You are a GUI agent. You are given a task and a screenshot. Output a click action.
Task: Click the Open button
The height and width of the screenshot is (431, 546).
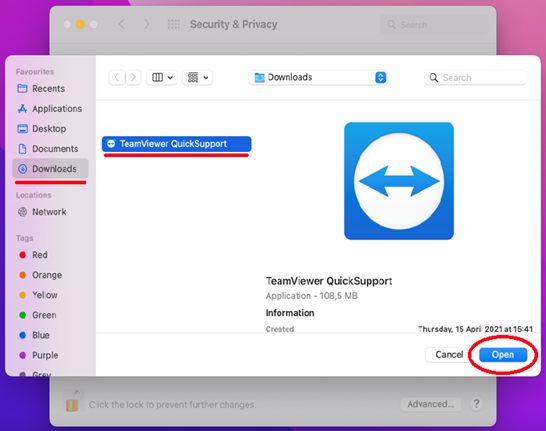pos(503,355)
